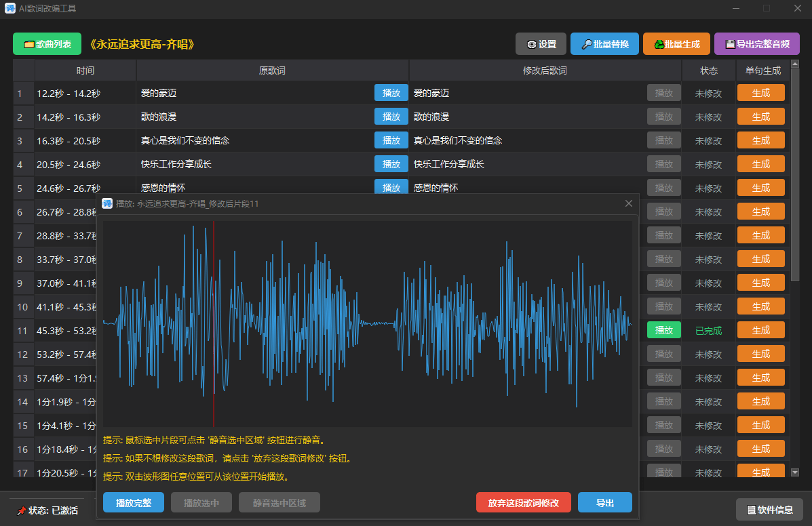Click the 批量替换 batch replace button

tap(604, 44)
